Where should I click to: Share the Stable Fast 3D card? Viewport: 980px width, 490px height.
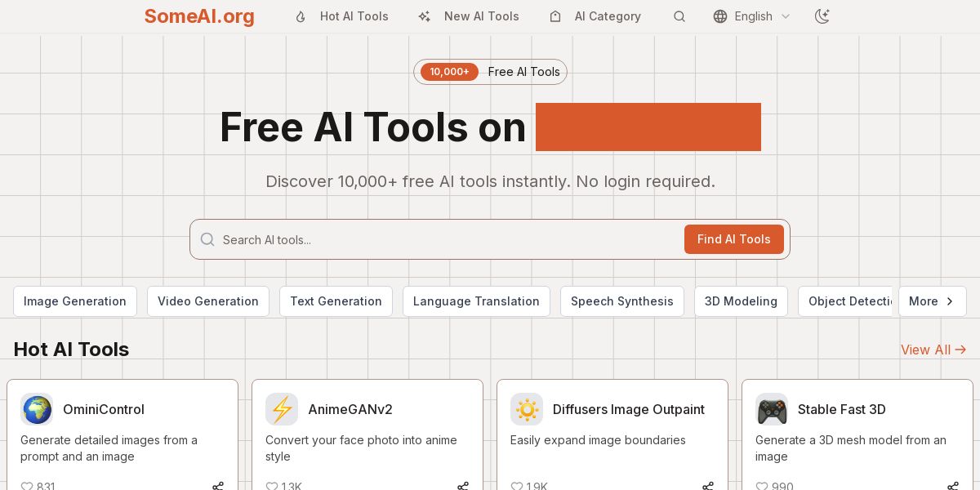tap(953, 486)
